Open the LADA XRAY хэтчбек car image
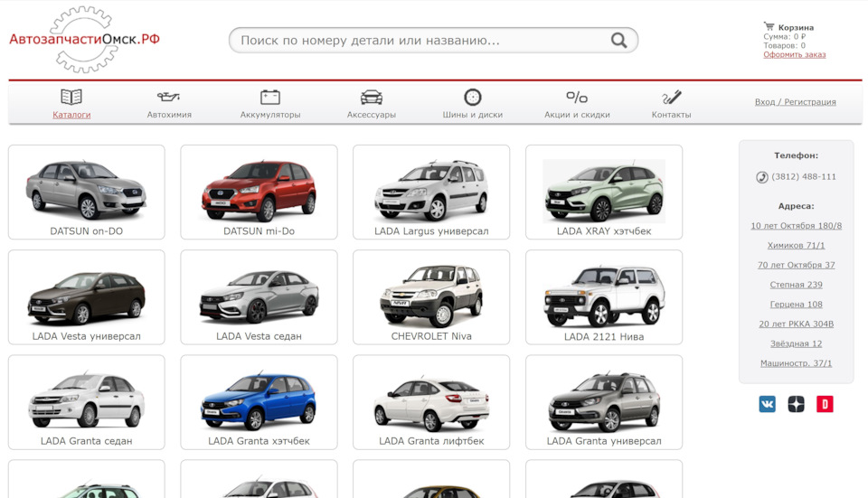 pos(604,191)
